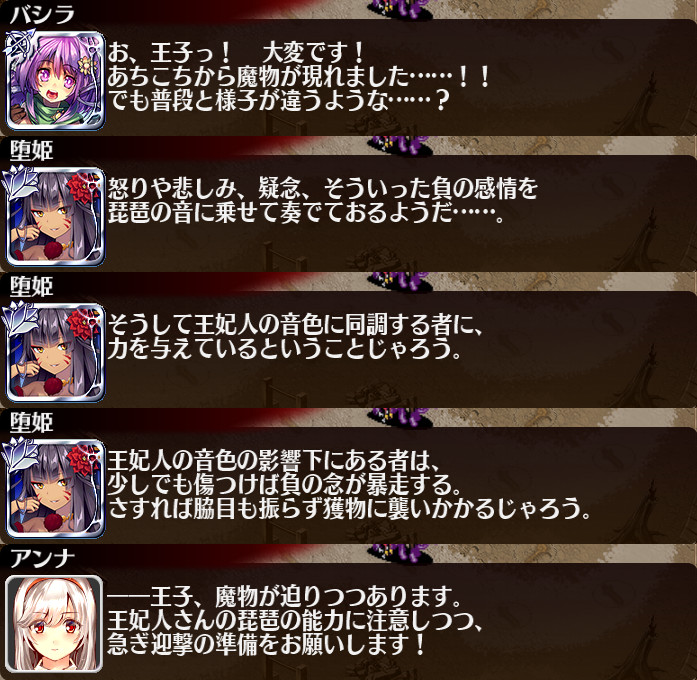Click the first 堕姫 speaker name label
The width and height of the screenshot is (697, 680).
pos(32,151)
